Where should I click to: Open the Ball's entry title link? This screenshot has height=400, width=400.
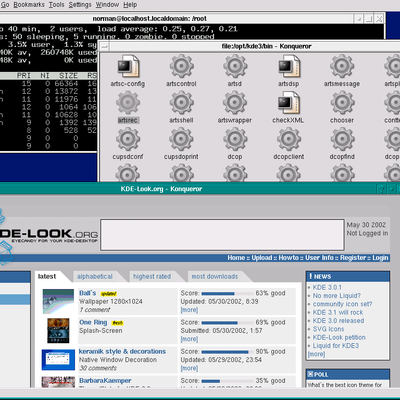[88, 293]
